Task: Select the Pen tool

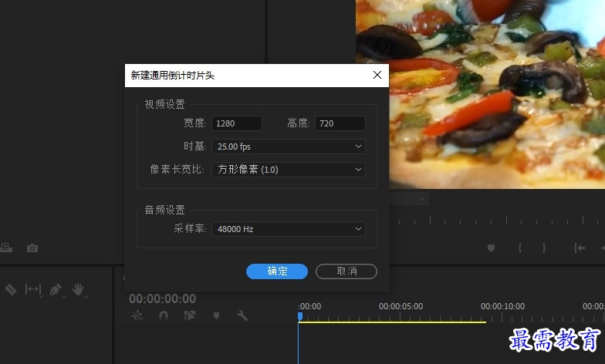Action: [x=56, y=289]
